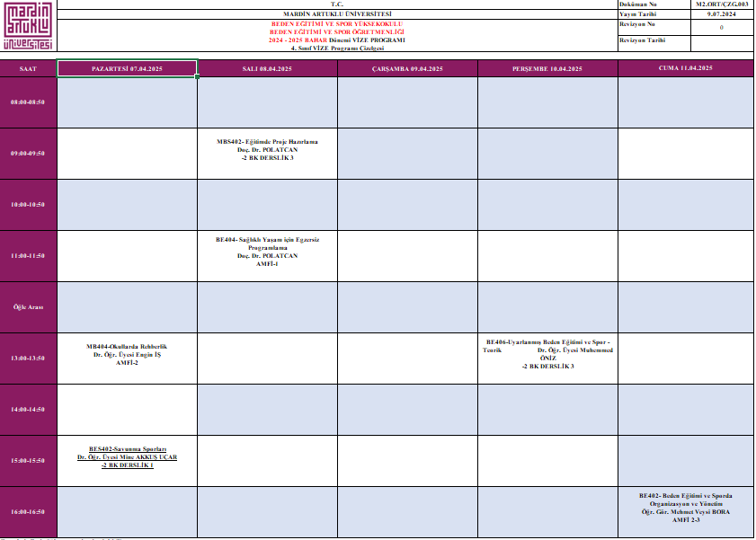Click the '16:00-16:50' time slot cell

(28, 512)
